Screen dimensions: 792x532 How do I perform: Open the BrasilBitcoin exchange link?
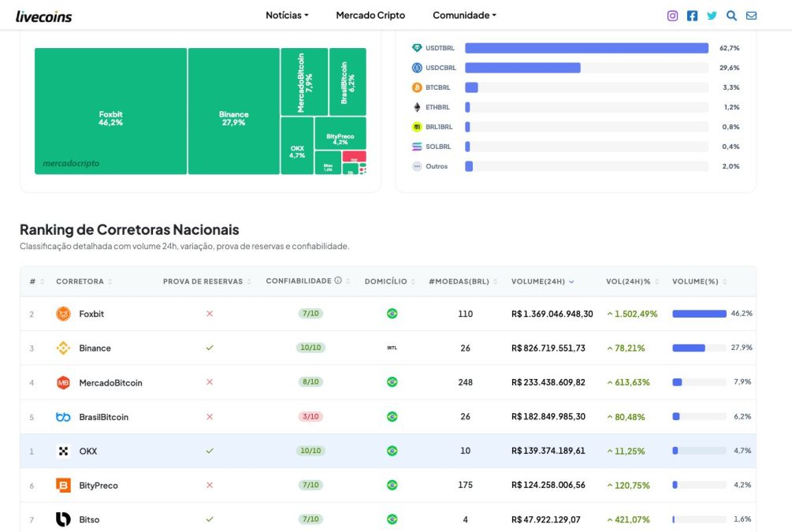103,417
